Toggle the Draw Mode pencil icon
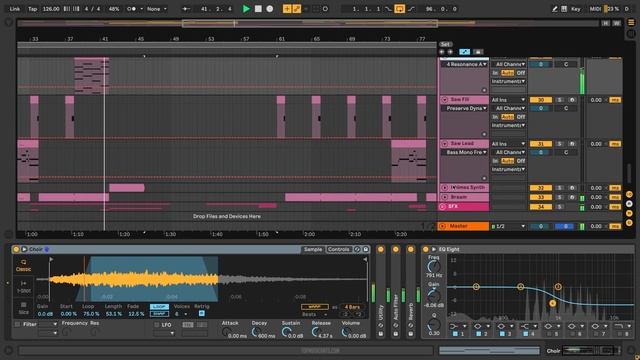Screen dimensions: 640x360 coord(555,9)
